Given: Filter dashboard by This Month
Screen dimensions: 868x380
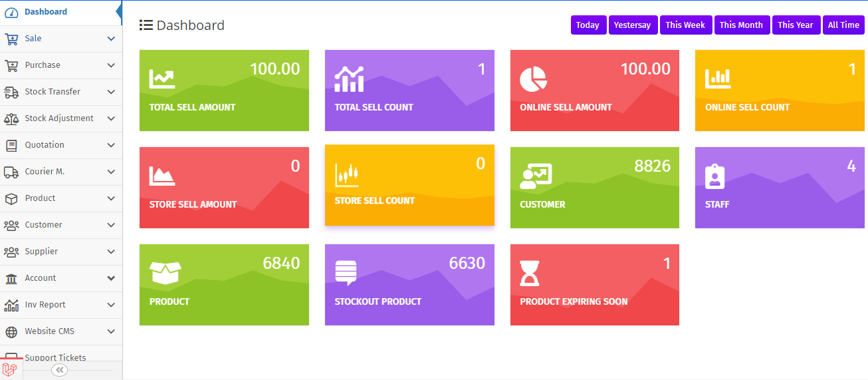Looking at the screenshot, I should point(741,25).
